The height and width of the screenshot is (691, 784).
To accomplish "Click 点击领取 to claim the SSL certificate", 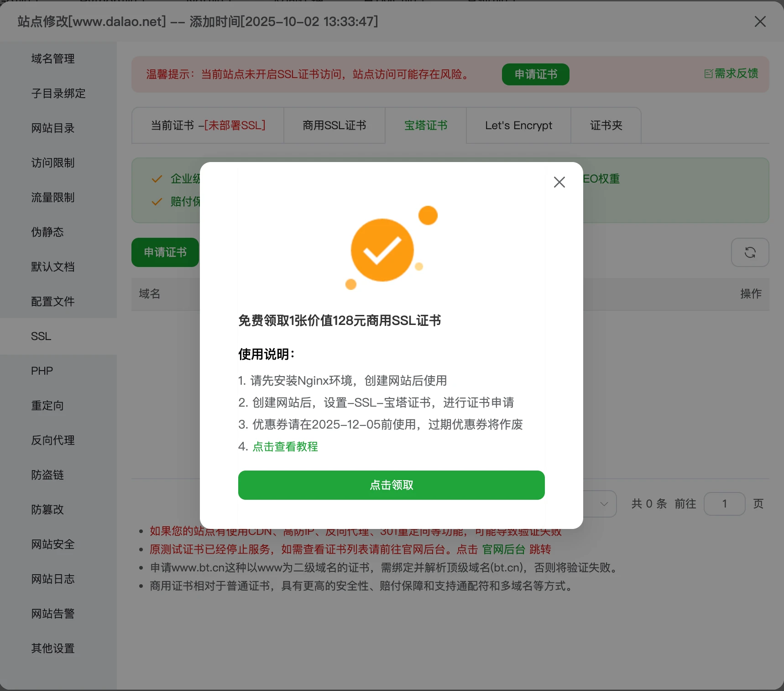I will (391, 485).
